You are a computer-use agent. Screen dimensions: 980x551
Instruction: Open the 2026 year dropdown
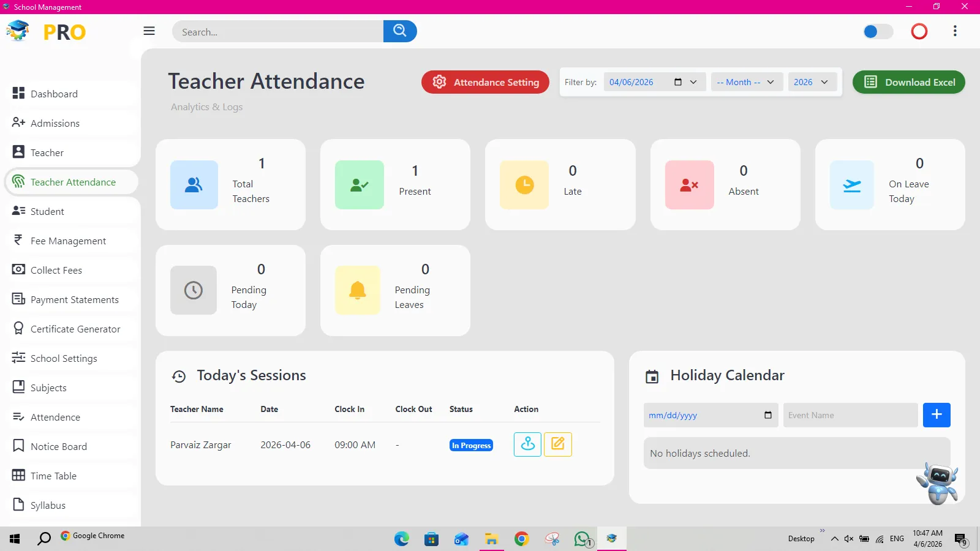pos(812,82)
